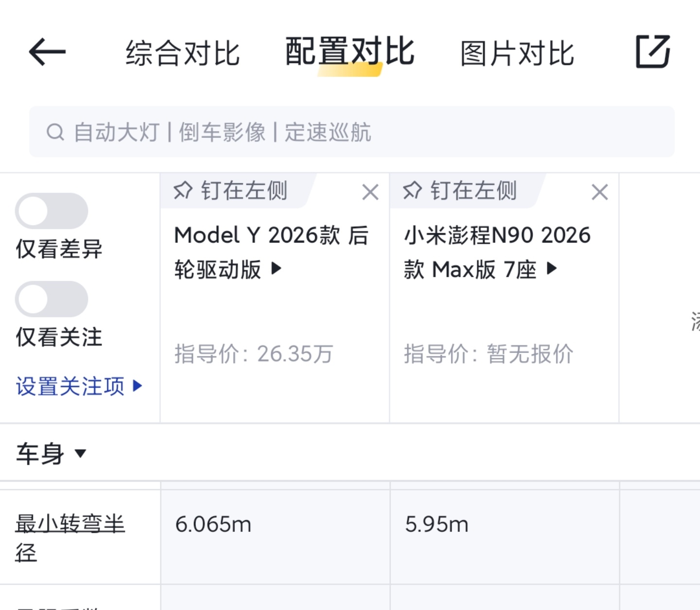Viewport: 700px width, 610px height.
Task: Switch to 综合对比 tab
Action: point(183,53)
